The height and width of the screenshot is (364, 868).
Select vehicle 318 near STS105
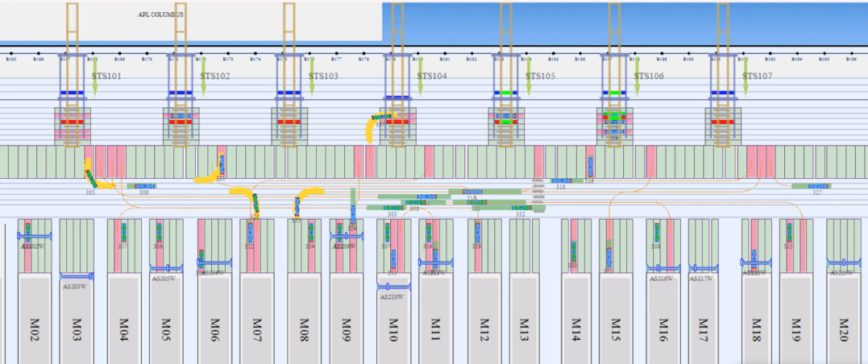coord(561,180)
